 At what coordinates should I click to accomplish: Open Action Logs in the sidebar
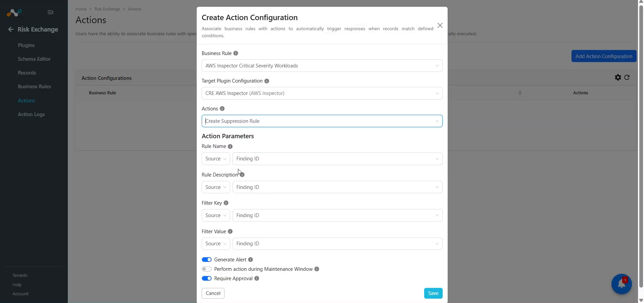click(x=31, y=114)
